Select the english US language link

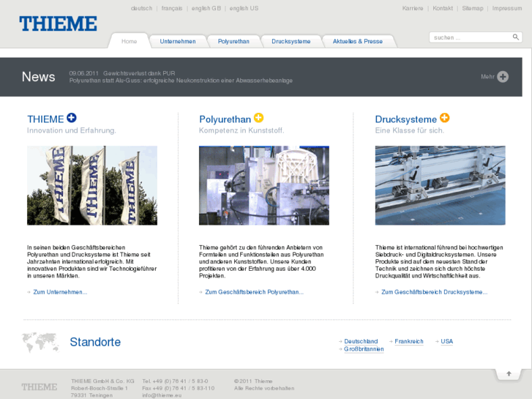tap(244, 8)
